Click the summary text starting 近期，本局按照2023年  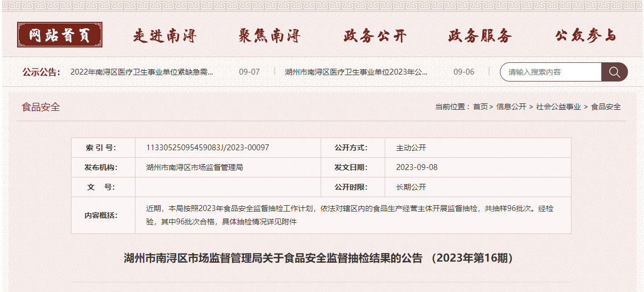tap(350, 215)
